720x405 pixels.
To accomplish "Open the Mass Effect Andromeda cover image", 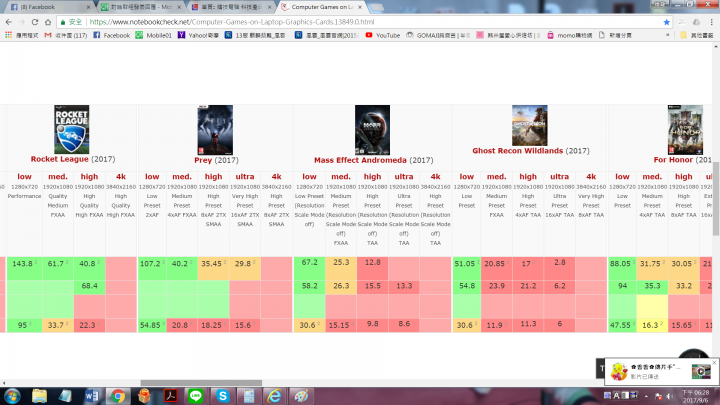I will (372, 130).
